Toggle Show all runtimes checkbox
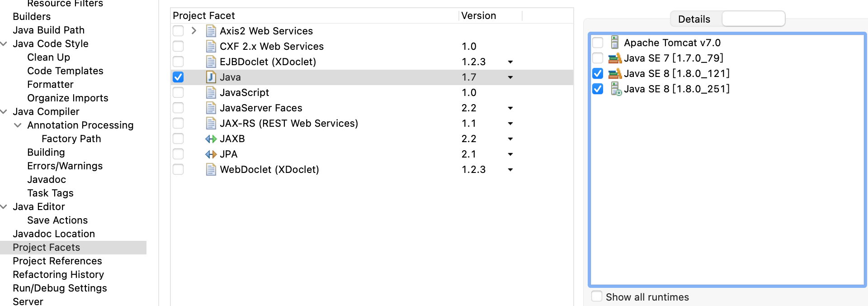Screen dimensions: 868x306 pos(597,296)
